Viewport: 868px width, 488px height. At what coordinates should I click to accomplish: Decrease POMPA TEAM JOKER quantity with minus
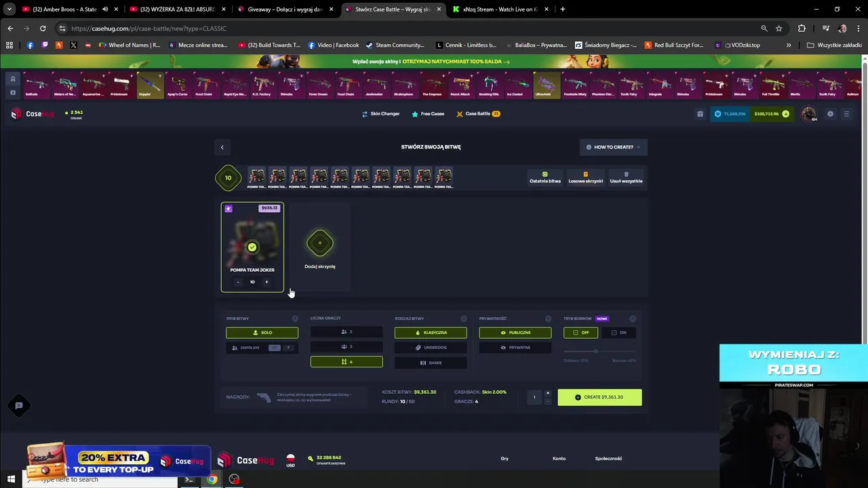click(238, 282)
